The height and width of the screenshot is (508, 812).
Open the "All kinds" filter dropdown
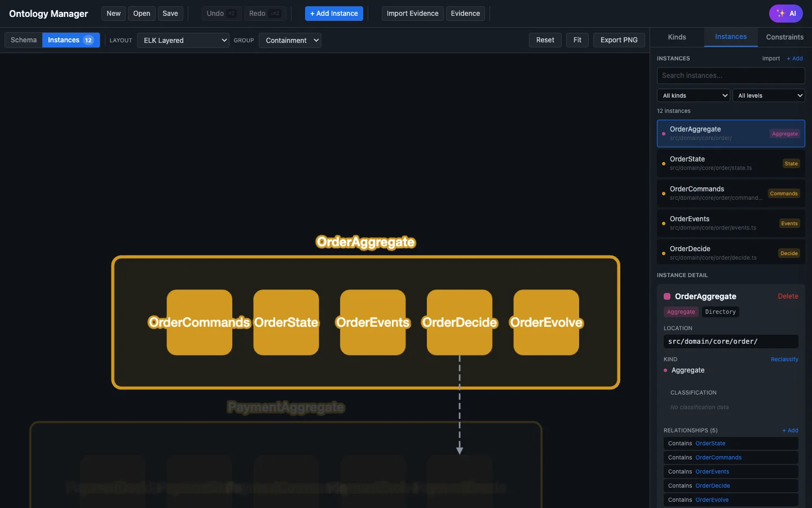click(x=692, y=95)
